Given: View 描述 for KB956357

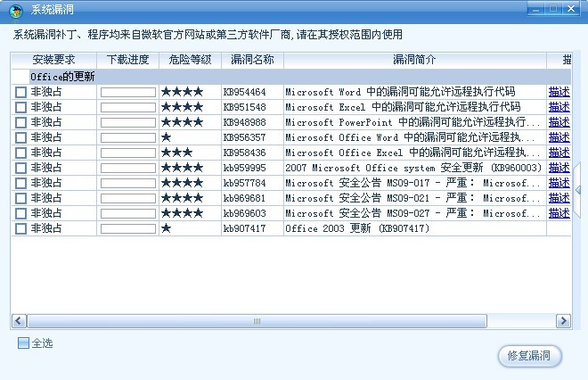Looking at the screenshot, I should pyautogui.click(x=559, y=137).
